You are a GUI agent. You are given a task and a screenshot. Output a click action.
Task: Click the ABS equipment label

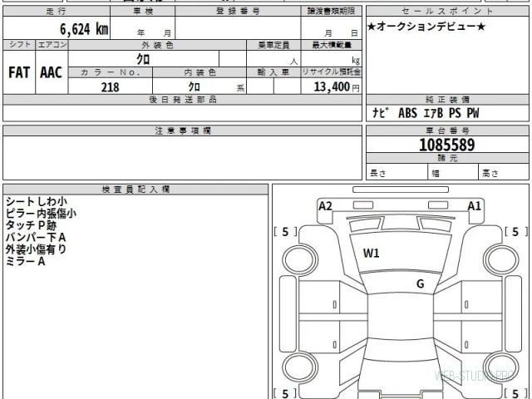[407, 113]
